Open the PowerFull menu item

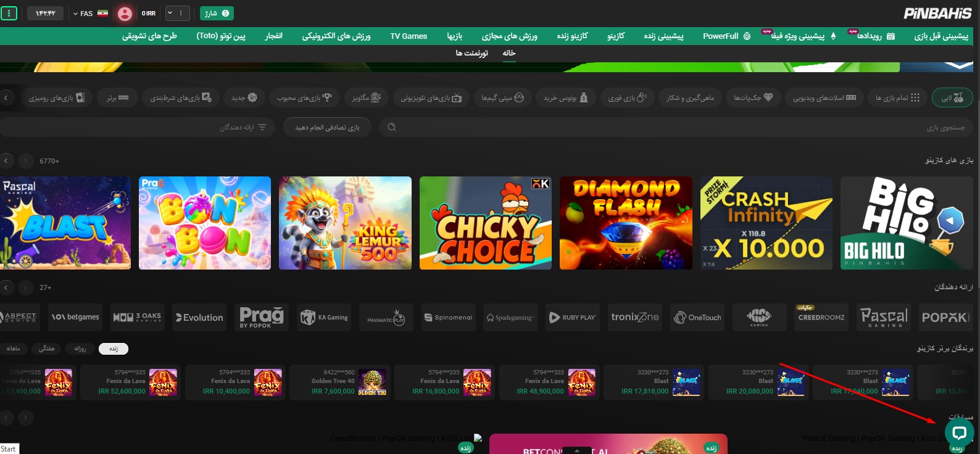(x=726, y=36)
